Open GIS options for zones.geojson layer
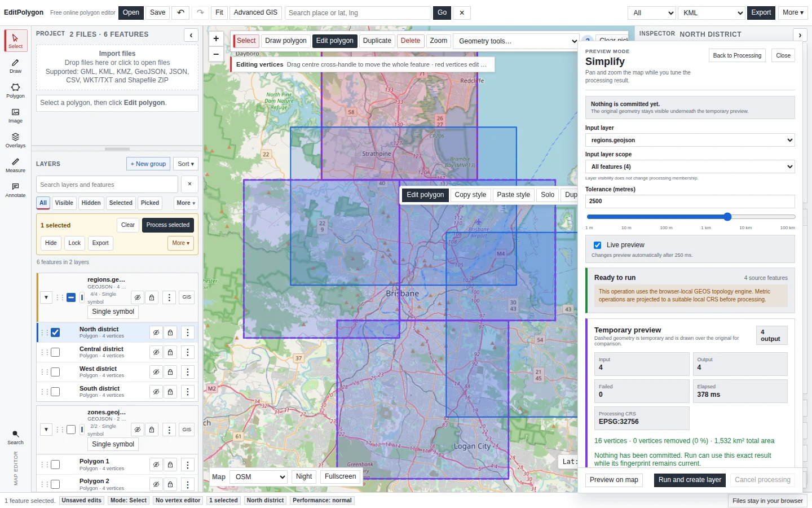This screenshot has height=508, width=812. (187, 430)
